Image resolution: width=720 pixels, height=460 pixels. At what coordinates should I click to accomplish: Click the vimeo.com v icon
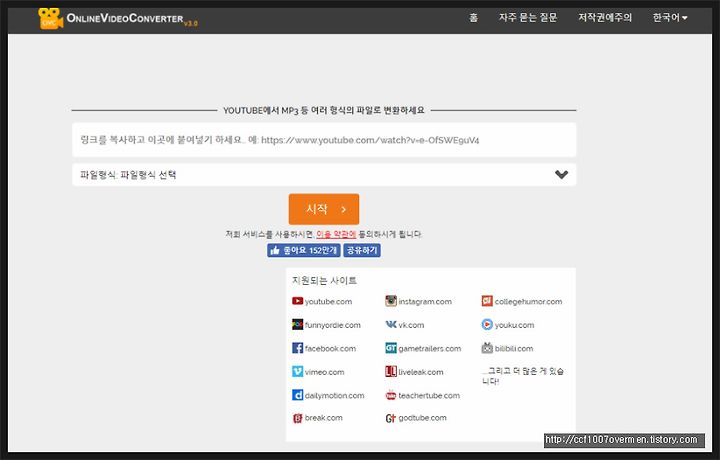tap(298, 371)
